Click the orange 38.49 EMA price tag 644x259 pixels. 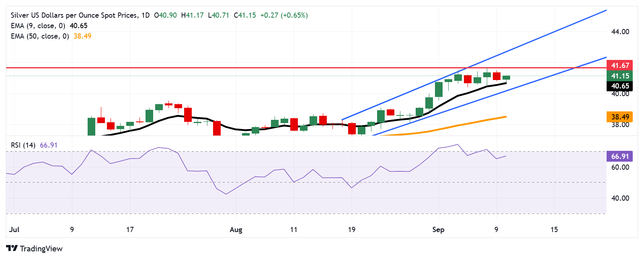619,117
